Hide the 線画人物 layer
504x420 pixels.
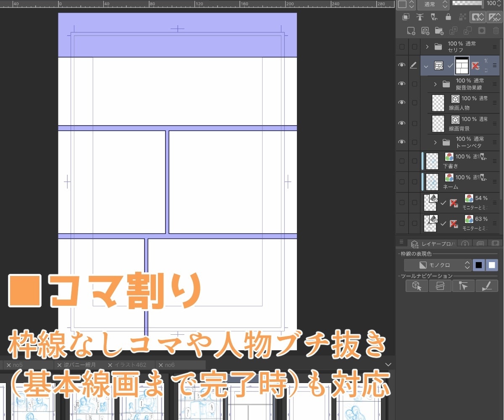(x=402, y=102)
